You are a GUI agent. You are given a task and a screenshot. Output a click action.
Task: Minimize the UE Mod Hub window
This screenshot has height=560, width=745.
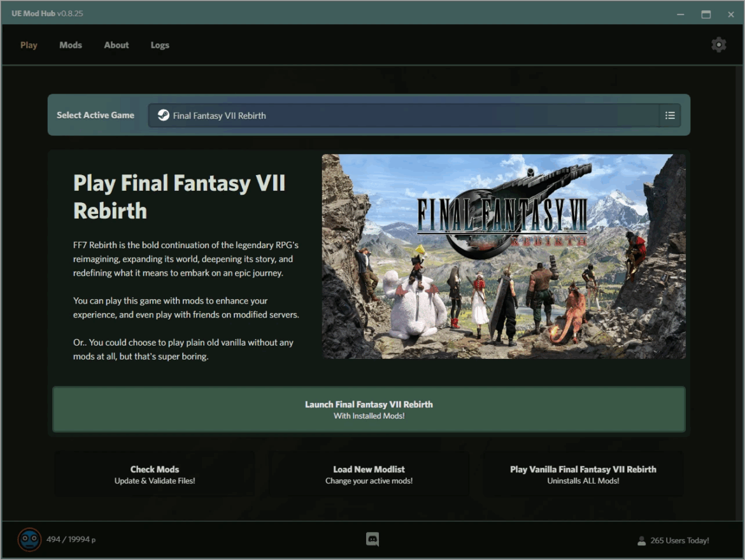point(681,14)
